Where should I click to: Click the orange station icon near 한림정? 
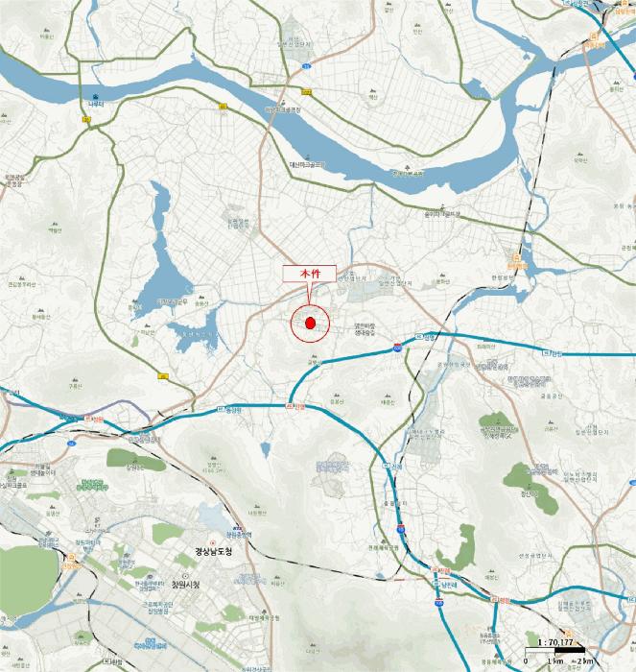click(518, 257)
